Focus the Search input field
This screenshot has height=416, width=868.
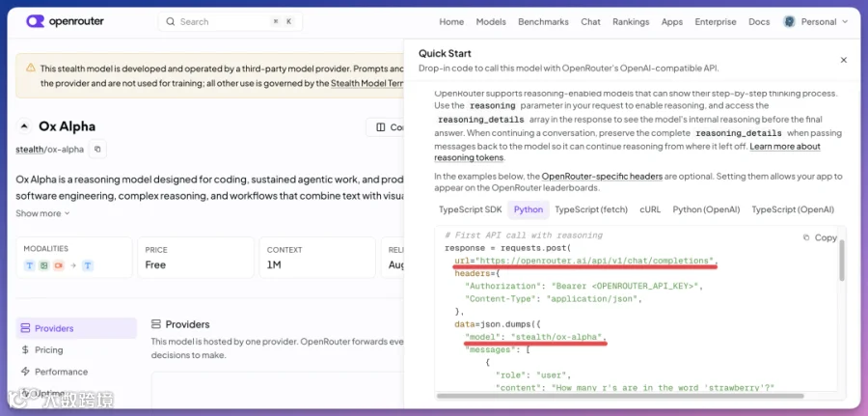coord(231,21)
